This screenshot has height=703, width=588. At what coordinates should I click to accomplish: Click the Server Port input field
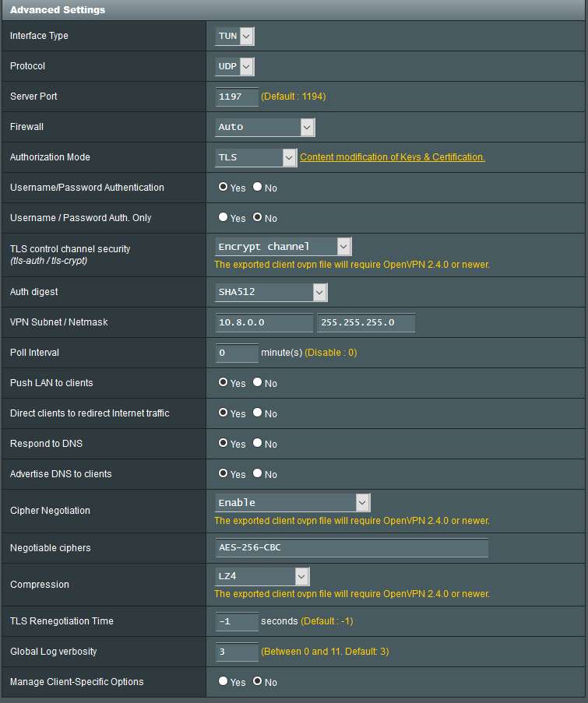pyautogui.click(x=237, y=97)
